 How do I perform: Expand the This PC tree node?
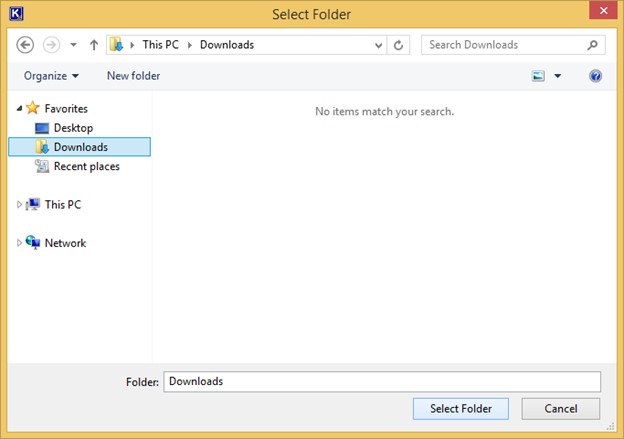click(19, 205)
